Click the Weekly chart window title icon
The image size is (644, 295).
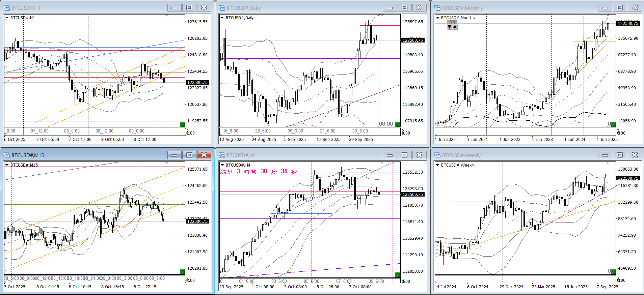437,155
